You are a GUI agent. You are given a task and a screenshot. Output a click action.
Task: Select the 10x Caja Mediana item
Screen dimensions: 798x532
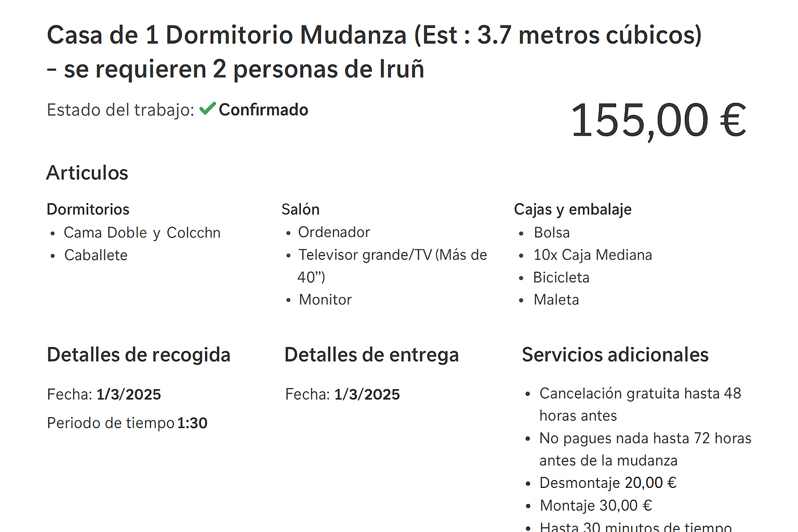592,255
